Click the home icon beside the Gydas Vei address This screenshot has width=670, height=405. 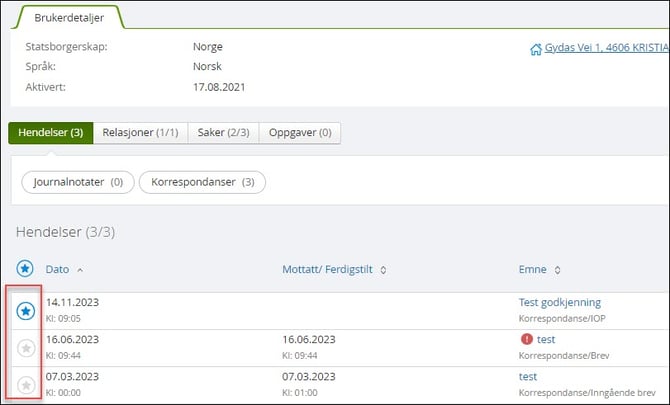[x=535, y=47]
